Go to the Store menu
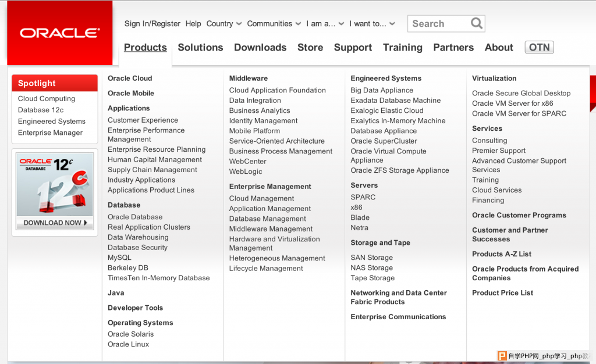The height and width of the screenshot is (364, 596). [310, 48]
